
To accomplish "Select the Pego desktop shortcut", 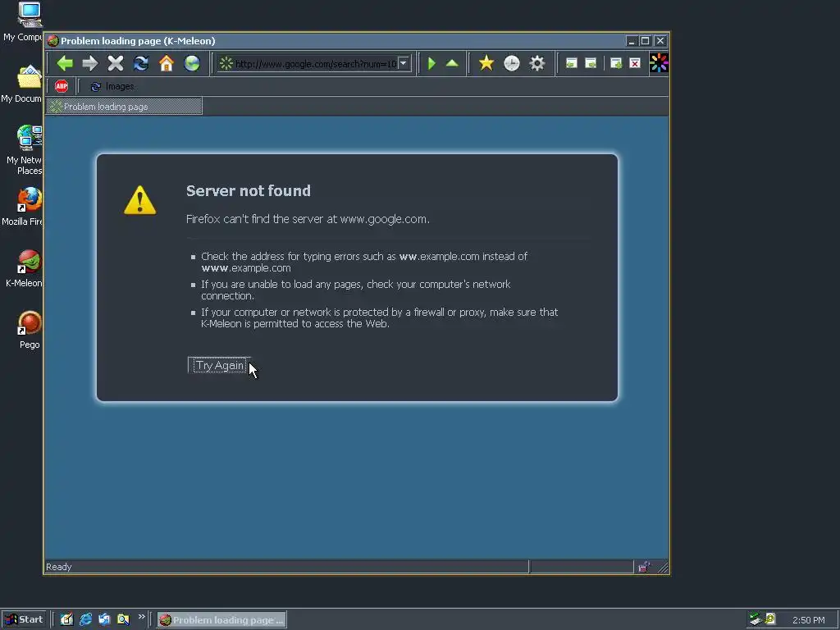I will pyautogui.click(x=30, y=330).
